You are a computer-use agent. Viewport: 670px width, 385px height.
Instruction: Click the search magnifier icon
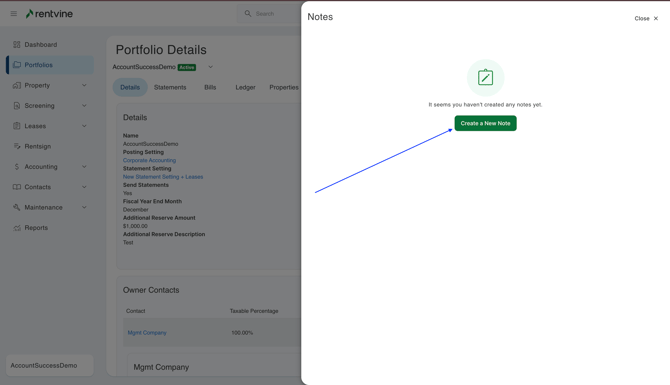pos(248,14)
